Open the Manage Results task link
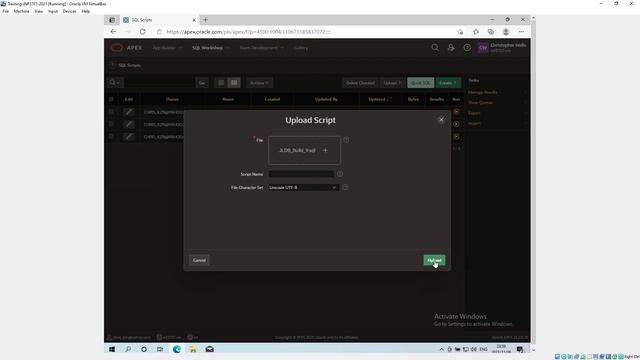The width and height of the screenshot is (640, 360). [482, 92]
